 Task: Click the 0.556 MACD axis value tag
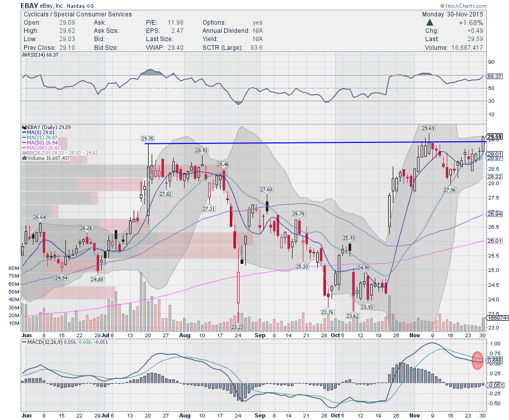pyautogui.click(x=495, y=361)
